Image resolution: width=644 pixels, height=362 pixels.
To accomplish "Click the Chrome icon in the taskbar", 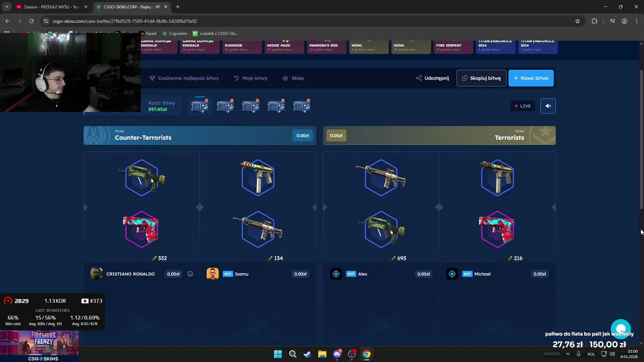I will click(x=367, y=354).
